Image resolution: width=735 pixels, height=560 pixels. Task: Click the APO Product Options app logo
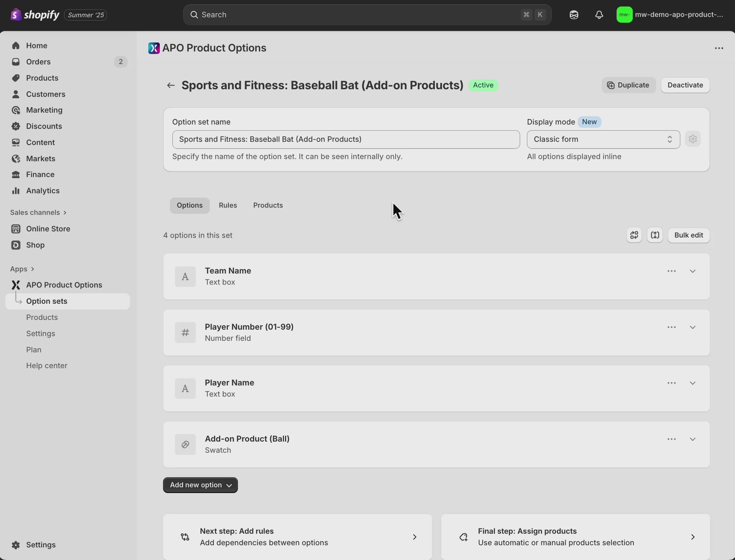point(154,48)
